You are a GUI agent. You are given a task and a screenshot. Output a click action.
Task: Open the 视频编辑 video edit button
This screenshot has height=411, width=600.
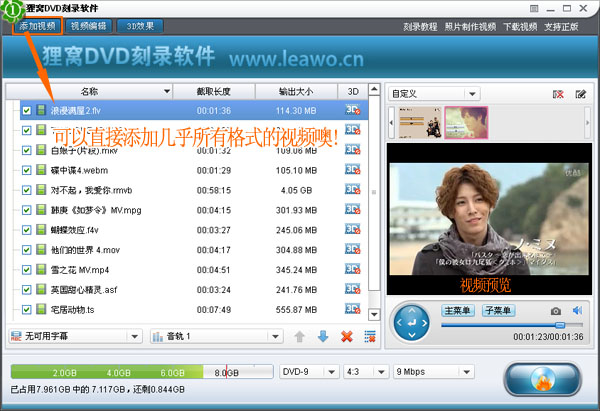[x=88, y=26]
